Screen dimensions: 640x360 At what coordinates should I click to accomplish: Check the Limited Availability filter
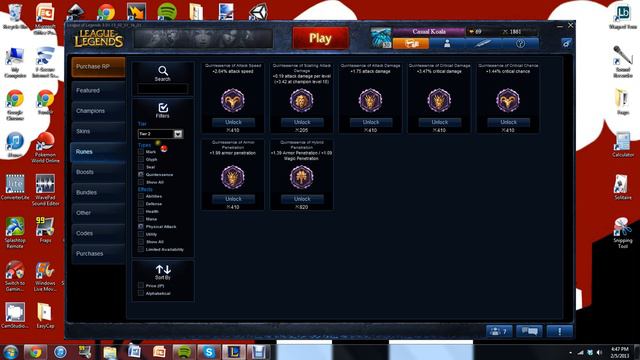tap(141, 249)
